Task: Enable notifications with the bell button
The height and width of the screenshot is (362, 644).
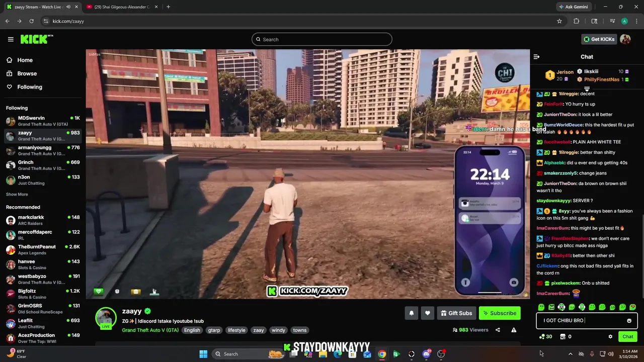Action: pos(411,313)
